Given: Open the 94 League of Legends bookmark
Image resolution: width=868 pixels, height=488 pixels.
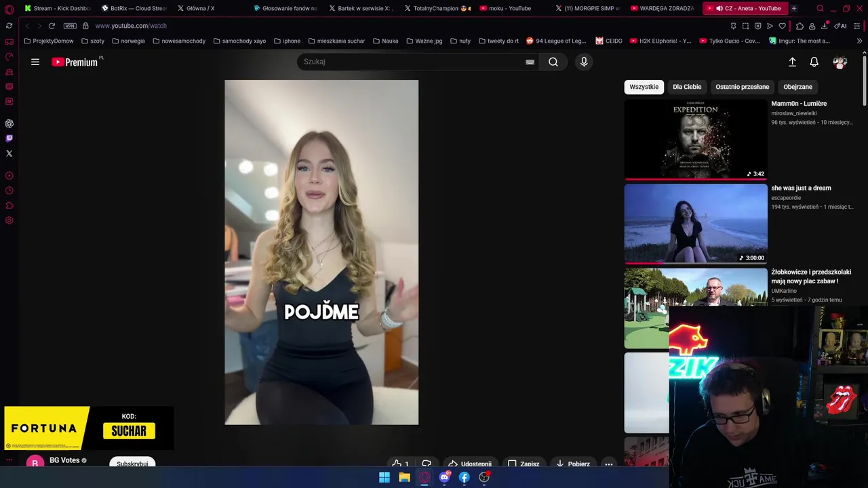Looking at the screenshot, I should (556, 41).
